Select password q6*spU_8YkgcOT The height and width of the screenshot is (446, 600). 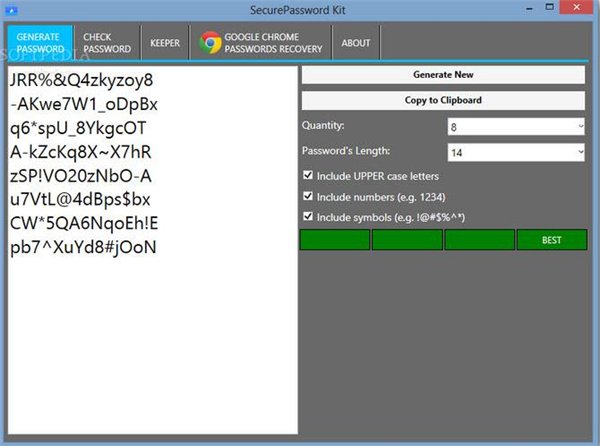point(78,128)
